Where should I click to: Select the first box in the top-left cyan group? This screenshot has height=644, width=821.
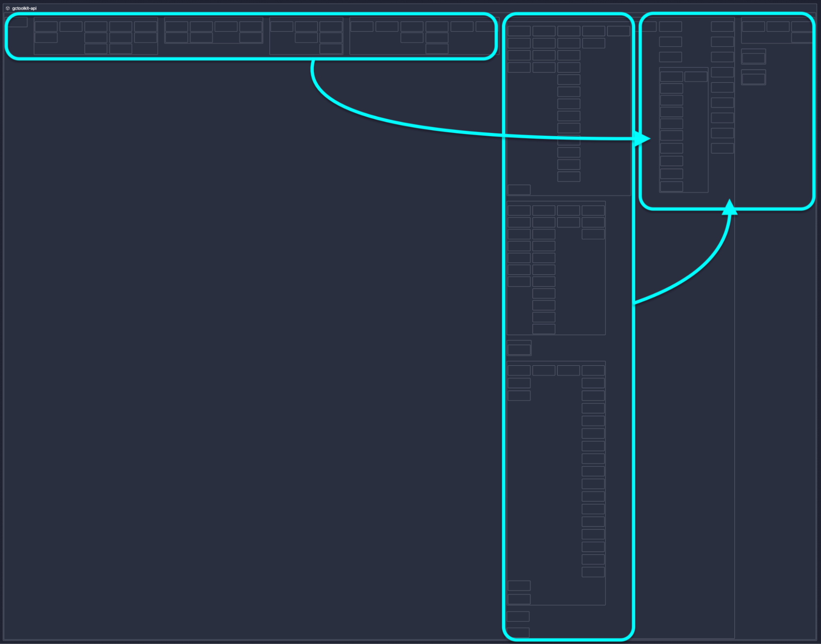(46, 27)
